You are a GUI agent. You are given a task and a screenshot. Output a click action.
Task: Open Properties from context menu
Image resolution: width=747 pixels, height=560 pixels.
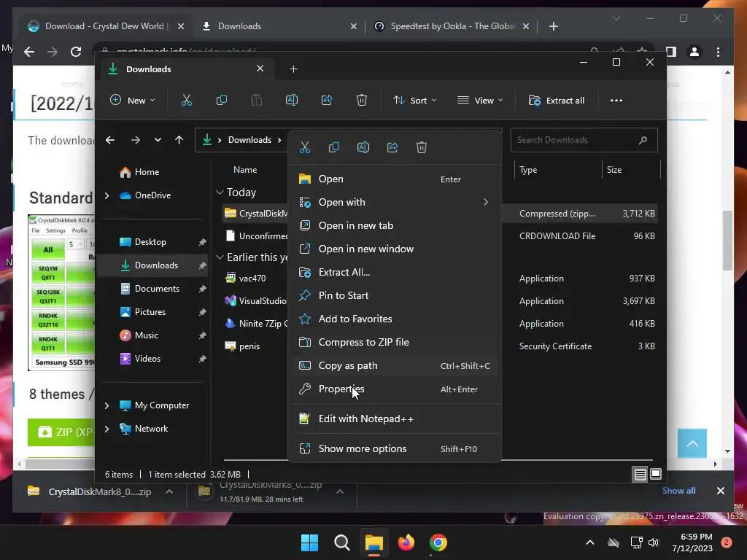point(395,389)
